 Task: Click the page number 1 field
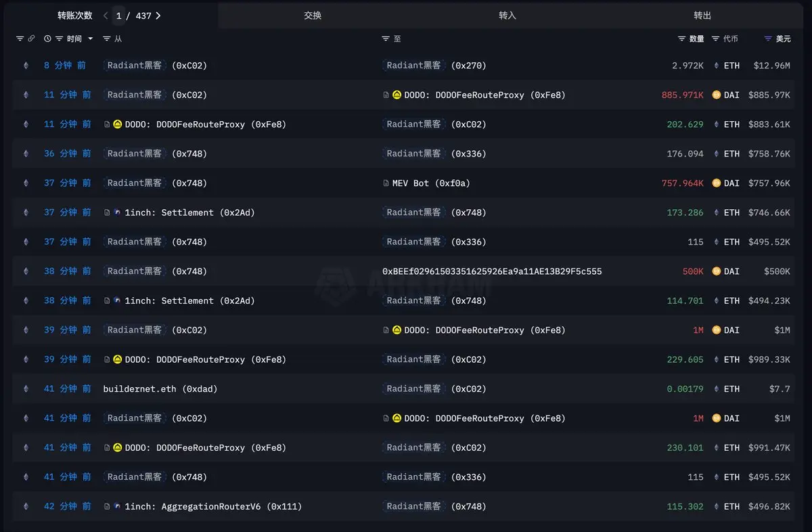119,16
